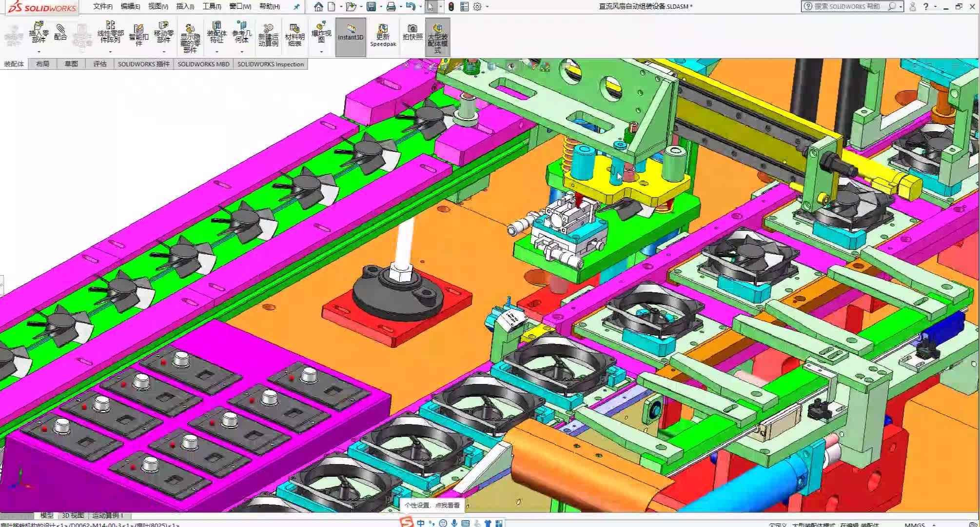Open the File (文件) menu
980x527 pixels.
(x=102, y=6)
